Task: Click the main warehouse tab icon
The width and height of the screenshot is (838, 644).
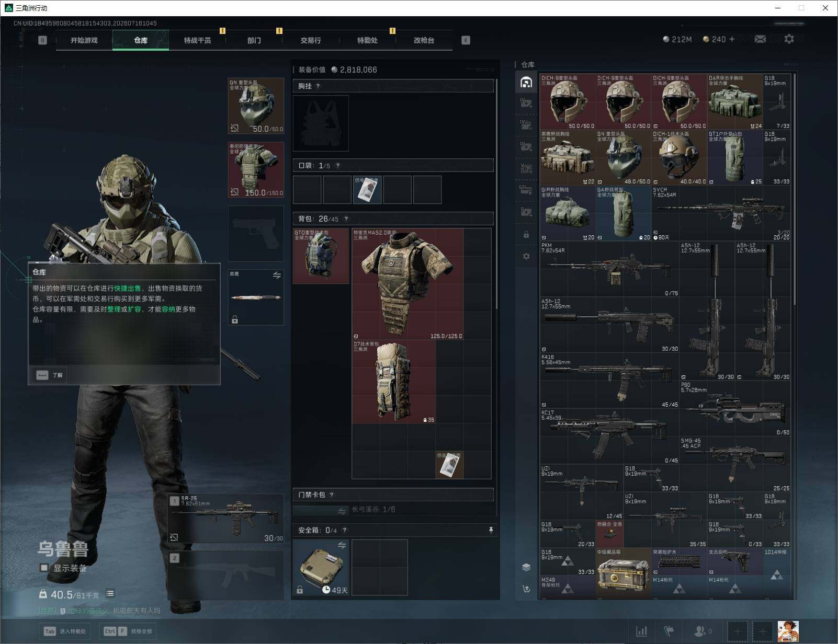Action: (526, 82)
